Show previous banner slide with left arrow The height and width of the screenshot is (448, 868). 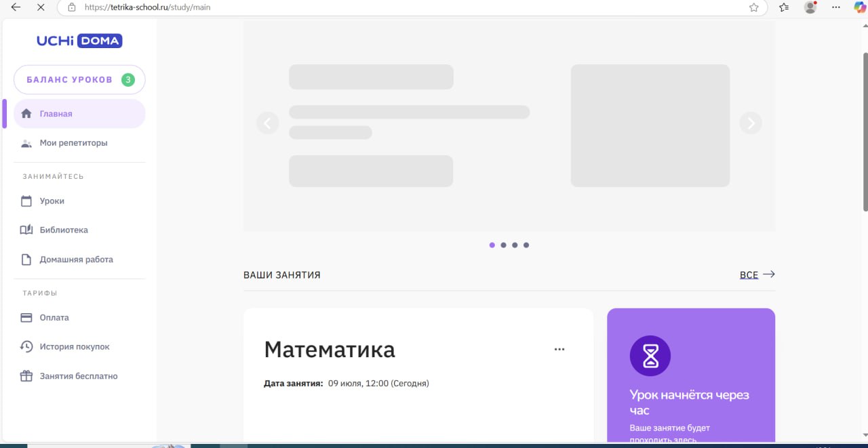(267, 123)
